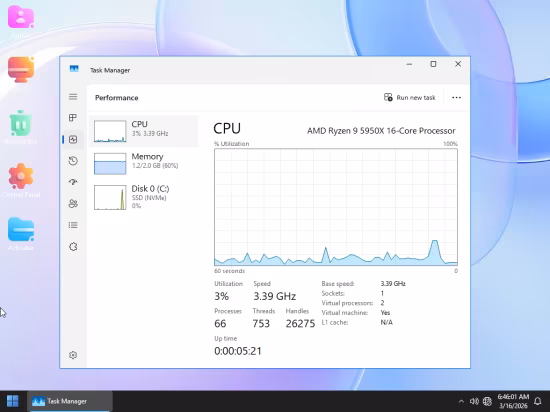Select the Recycle Bin desktop icon
This screenshot has width=550, height=412.
pyautogui.click(x=21, y=128)
